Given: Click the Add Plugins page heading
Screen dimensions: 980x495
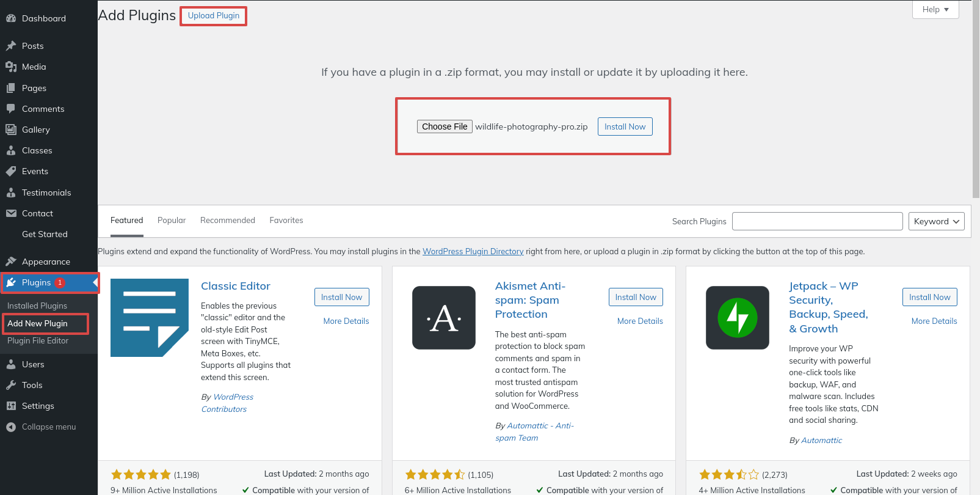Looking at the screenshot, I should 137,15.
